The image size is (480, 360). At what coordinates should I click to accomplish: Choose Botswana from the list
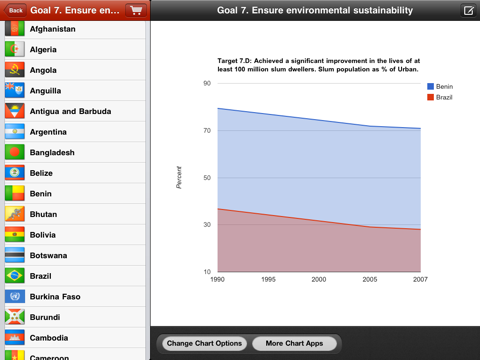75,255
